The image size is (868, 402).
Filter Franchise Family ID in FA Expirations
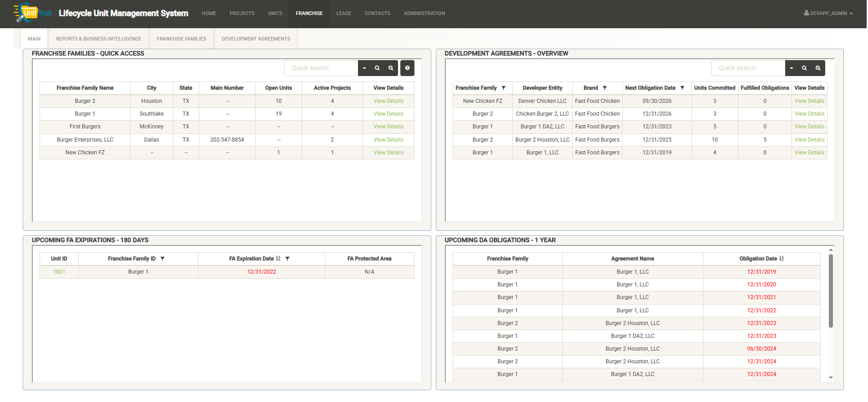(x=162, y=259)
